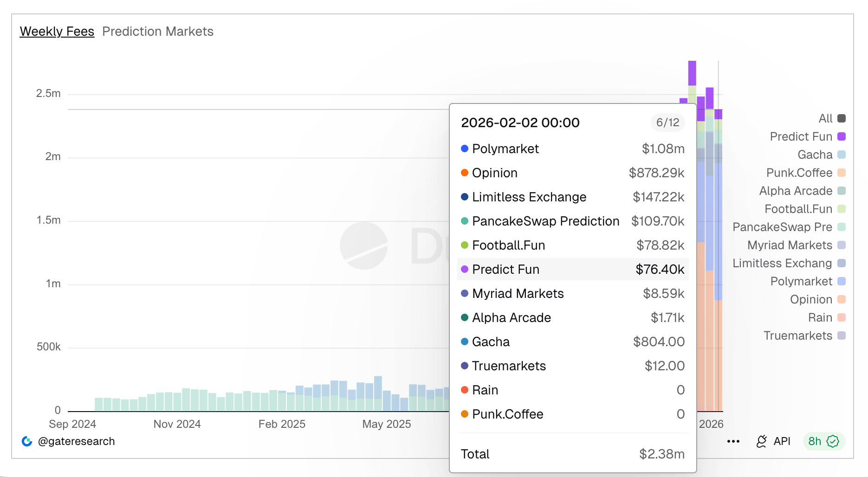Click the tallest purple bar in chart
Viewport: 868px width, 477px height.
click(x=692, y=73)
